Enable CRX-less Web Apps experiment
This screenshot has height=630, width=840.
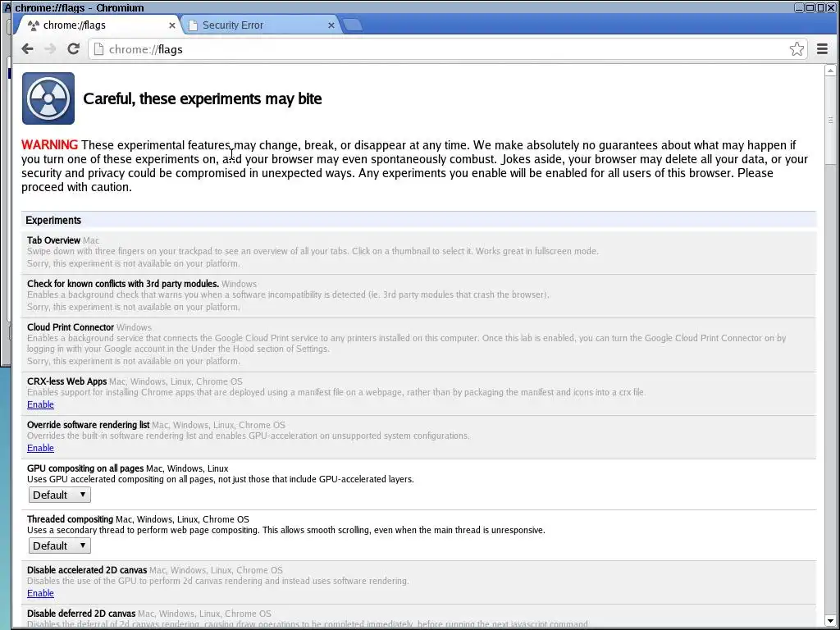click(x=41, y=404)
